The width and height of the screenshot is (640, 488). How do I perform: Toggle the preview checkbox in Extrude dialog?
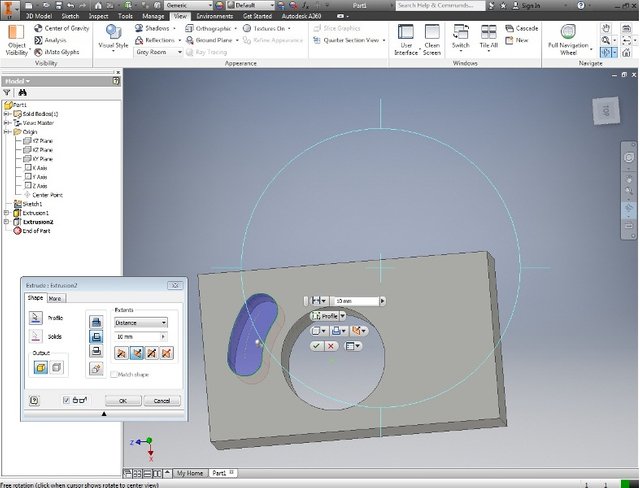pyautogui.click(x=66, y=400)
